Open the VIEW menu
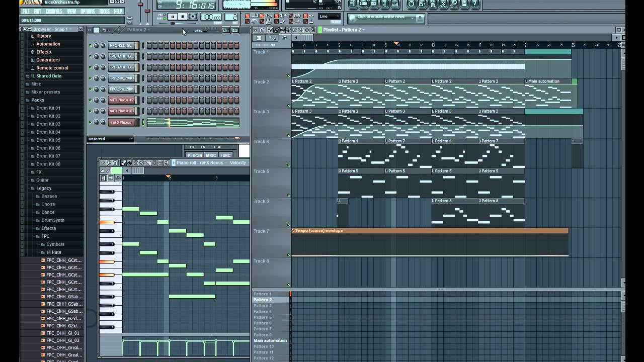The image size is (644, 362). click(x=71, y=11)
